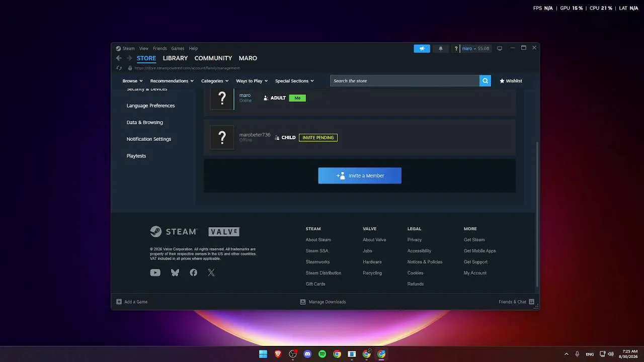Click the YouTube icon in footer

pyautogui.click(x=155, y=273)
